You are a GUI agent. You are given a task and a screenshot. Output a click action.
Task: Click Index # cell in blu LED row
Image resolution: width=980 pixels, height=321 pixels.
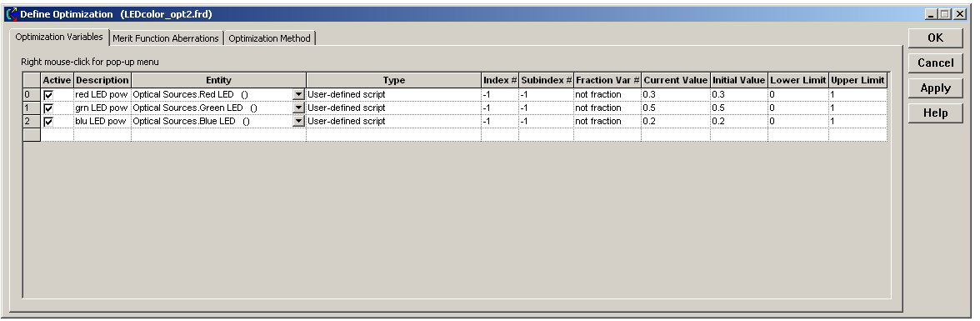[500, 122]
